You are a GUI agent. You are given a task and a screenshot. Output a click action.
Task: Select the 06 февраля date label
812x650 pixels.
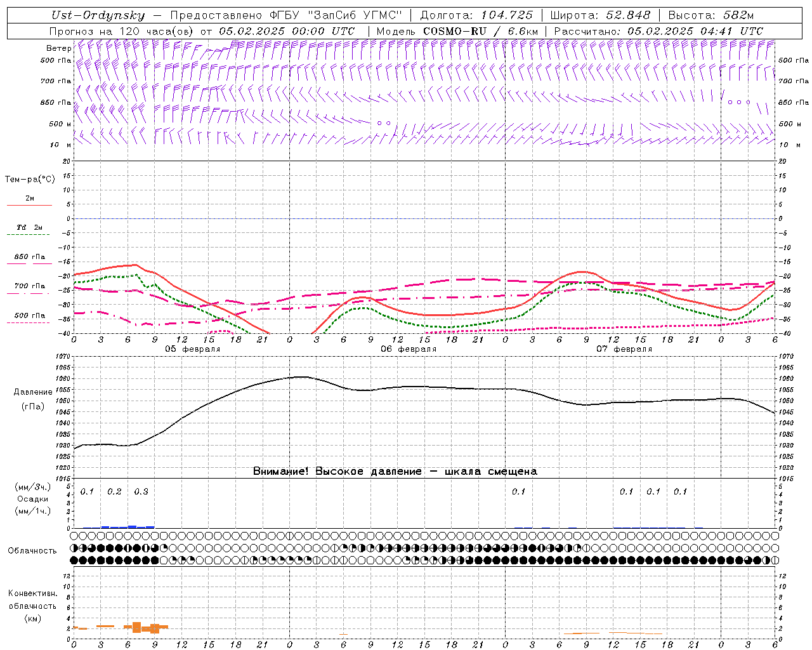tap(408, 349)
